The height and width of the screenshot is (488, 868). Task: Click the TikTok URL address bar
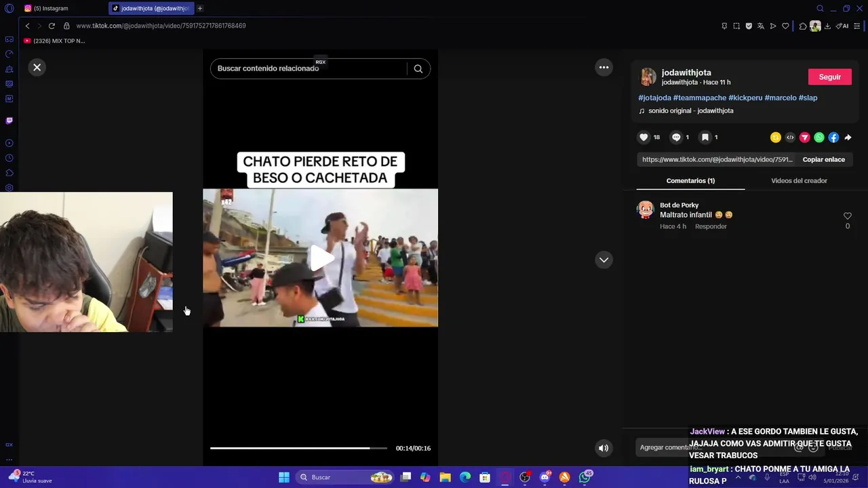coord(161,26)
